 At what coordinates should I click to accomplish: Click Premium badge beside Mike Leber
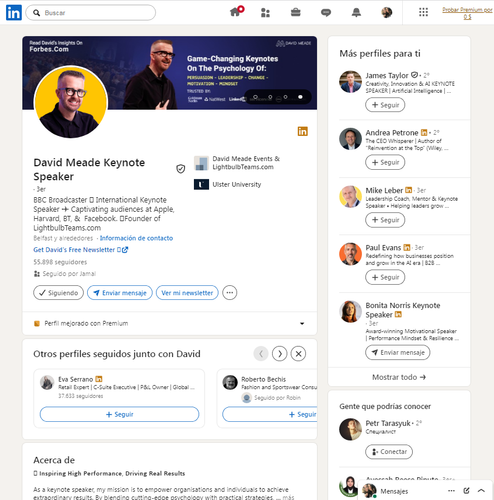pos(408,190)
